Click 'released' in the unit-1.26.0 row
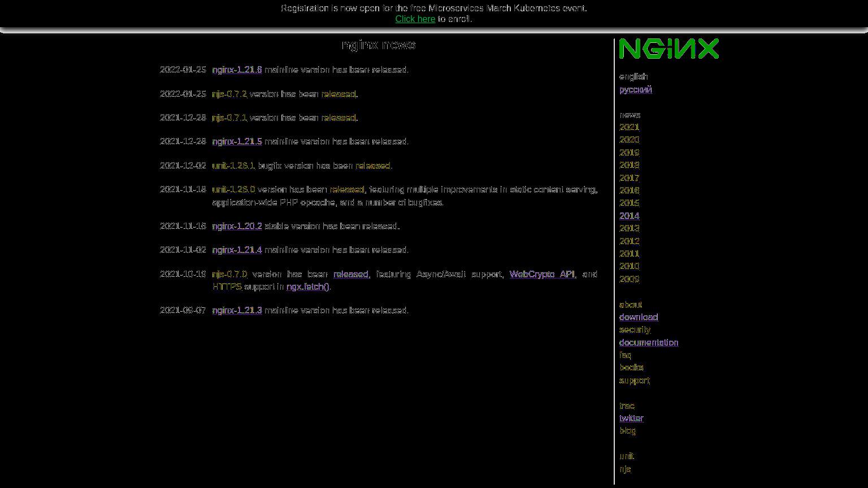 [347, 190]
